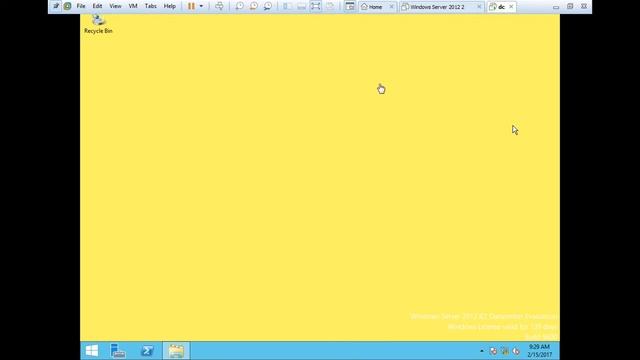The height and width of the screenshot is (360, 640).
Task: Close the Windows Server 2012 2 tab
Action: (x=479, y=7)
